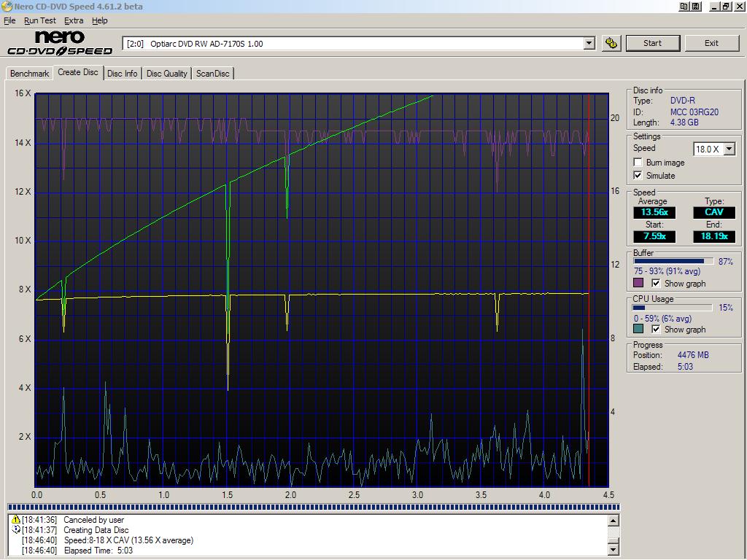This screenshot has height=560, width=747.
Task: Click the CAV speed type value
Action: pyautogui.click(x=714, y=212)
